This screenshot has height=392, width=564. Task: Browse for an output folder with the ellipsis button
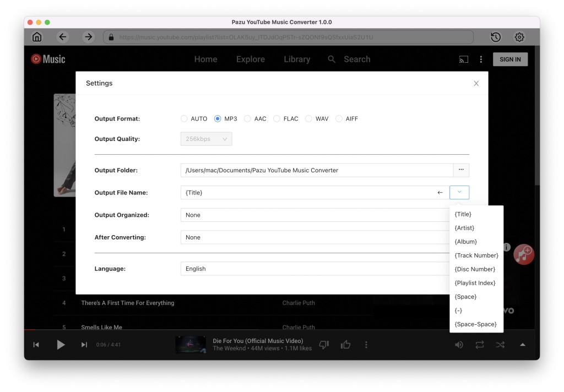coord(461,170)
